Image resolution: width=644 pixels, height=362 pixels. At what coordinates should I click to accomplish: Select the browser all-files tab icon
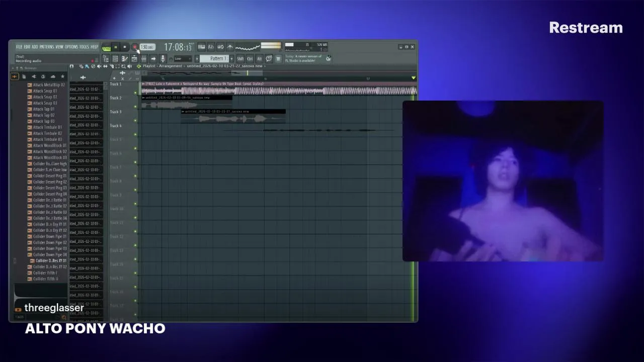[x=14, y=76]
